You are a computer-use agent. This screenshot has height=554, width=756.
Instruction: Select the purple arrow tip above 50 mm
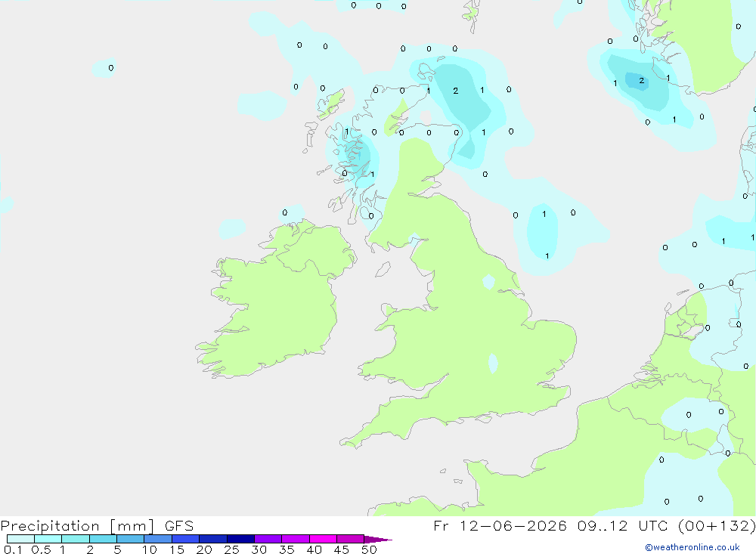click(378, 540)
